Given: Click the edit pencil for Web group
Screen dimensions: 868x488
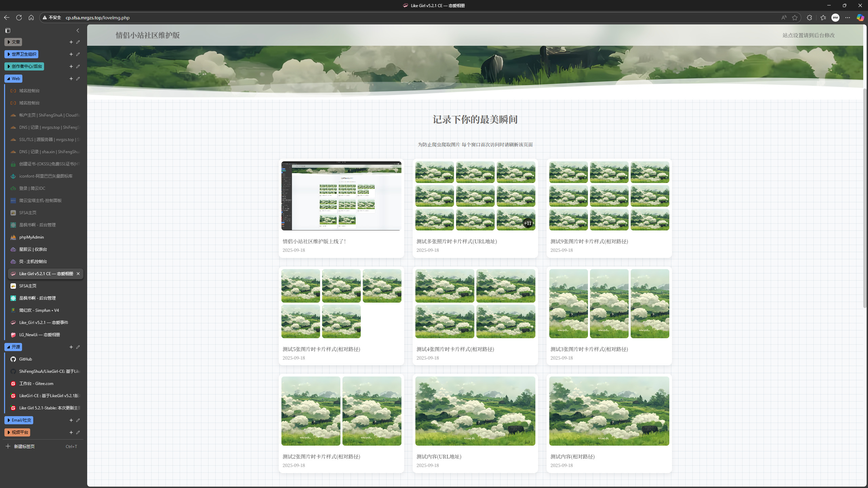Looking at the screenshot, I should point(78,79).
